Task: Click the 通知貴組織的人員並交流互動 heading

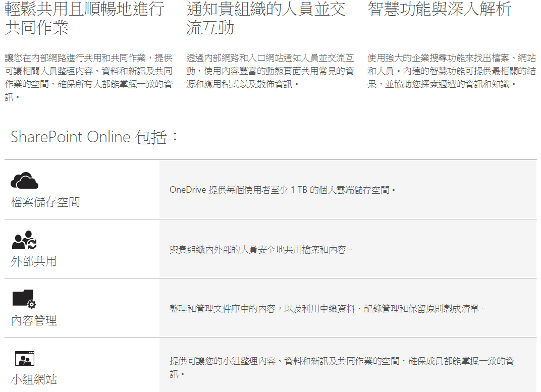Action: pos(265,18)
